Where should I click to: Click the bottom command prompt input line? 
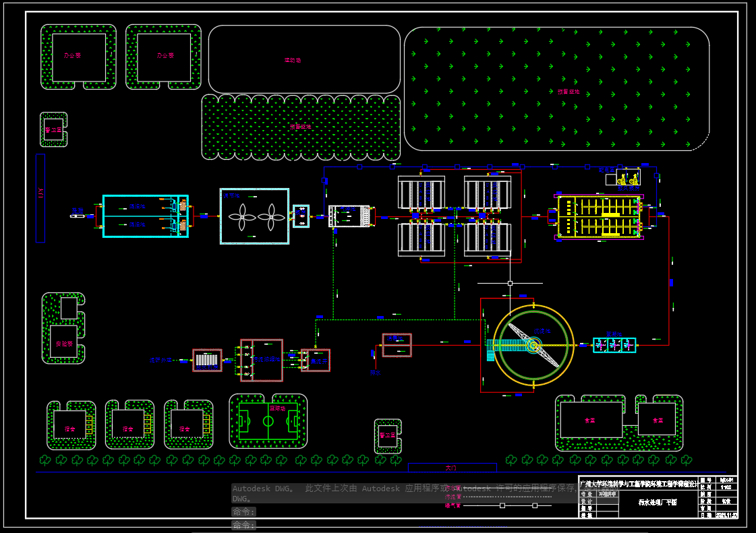coord(243,525)
